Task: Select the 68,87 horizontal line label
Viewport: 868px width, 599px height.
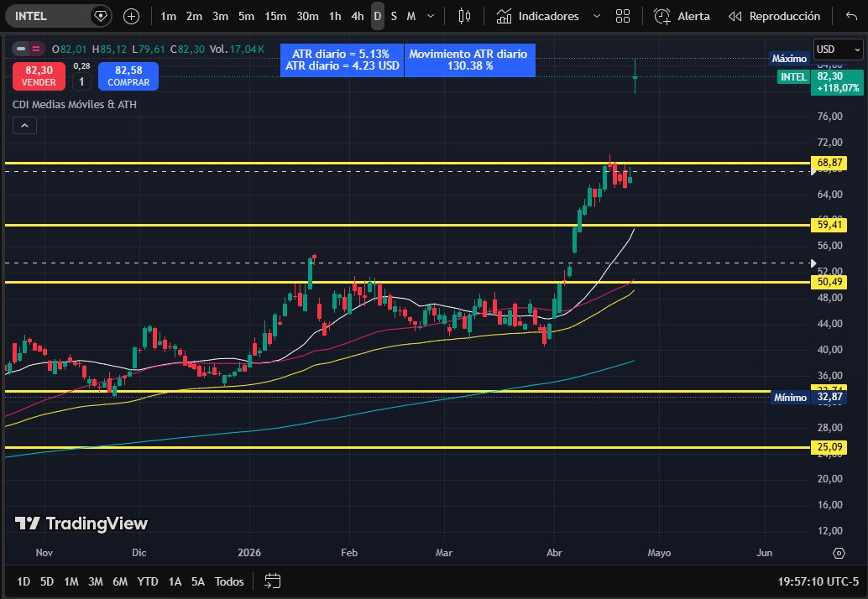Action: click(x=829, y=163)
